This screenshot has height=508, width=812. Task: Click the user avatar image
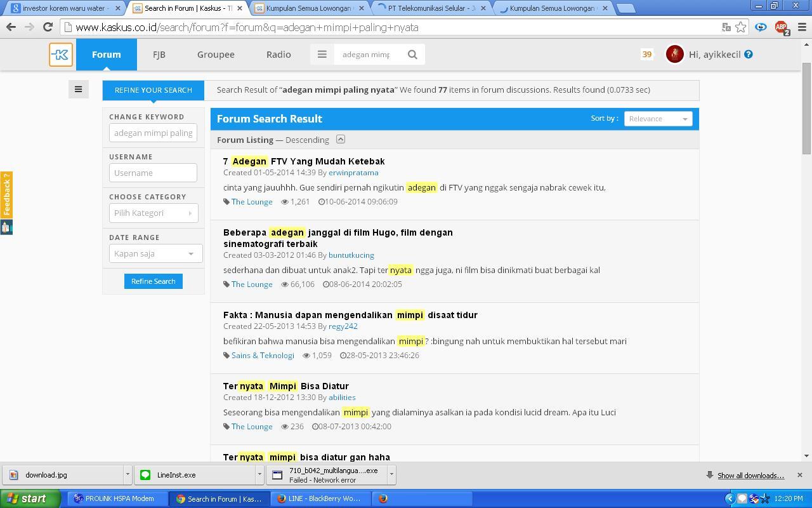pyautogui.click(x=674, y=55)
